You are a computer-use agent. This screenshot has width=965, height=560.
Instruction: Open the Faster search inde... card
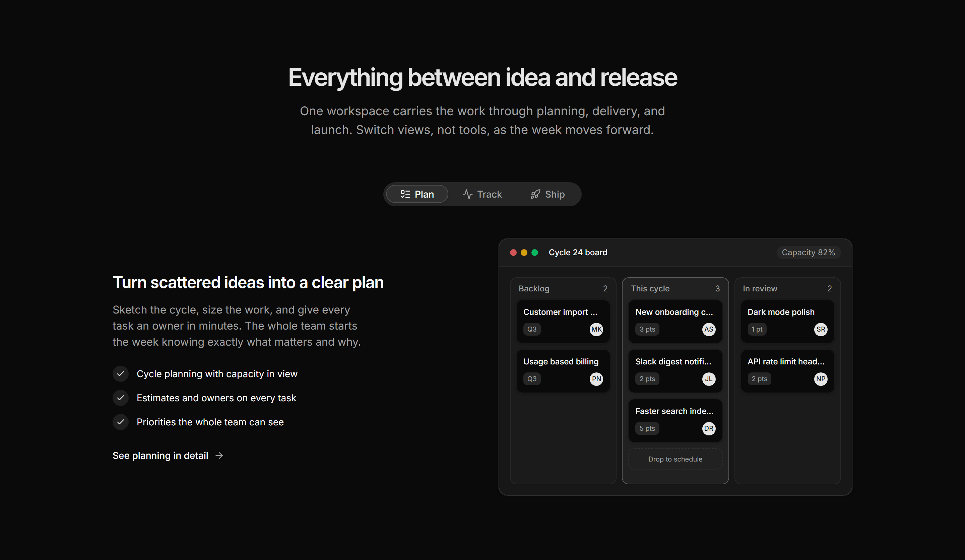(x=675, y=420)
